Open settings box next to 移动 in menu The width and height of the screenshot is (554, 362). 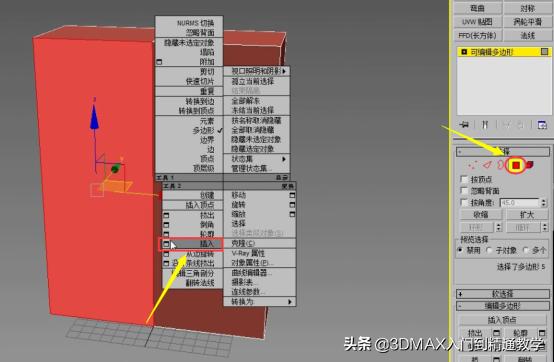292,195
